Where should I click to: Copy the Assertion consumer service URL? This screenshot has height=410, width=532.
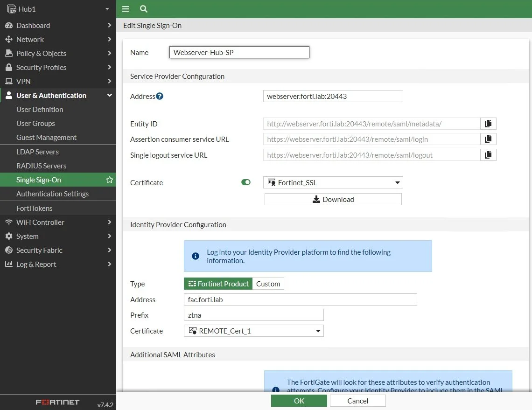pyautogui.click(x=488, y=139)
